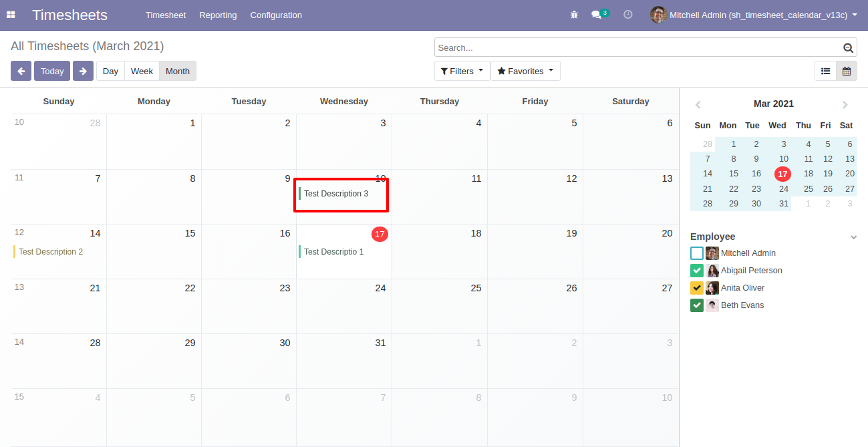Click week number 12 in the main calendar
Viewport: 868px width, 447px height.
click(x=19, y=233)
